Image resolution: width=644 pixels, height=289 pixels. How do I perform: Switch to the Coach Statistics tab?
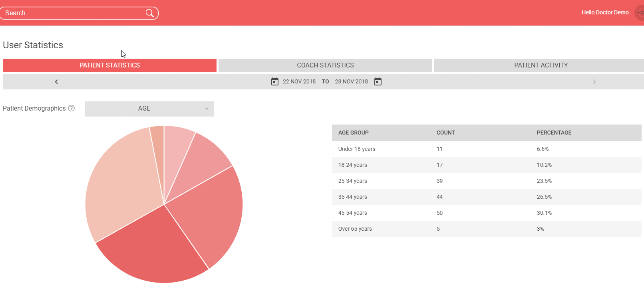click(325, 65)
